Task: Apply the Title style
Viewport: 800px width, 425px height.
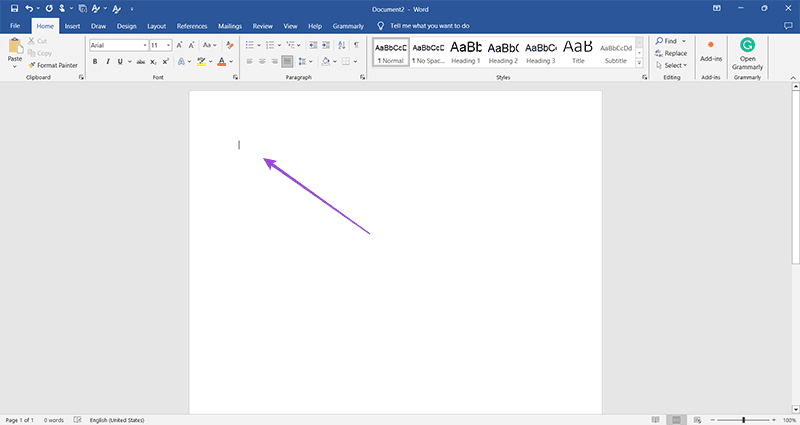Action: pyautogui.click(x=578, y=52)
